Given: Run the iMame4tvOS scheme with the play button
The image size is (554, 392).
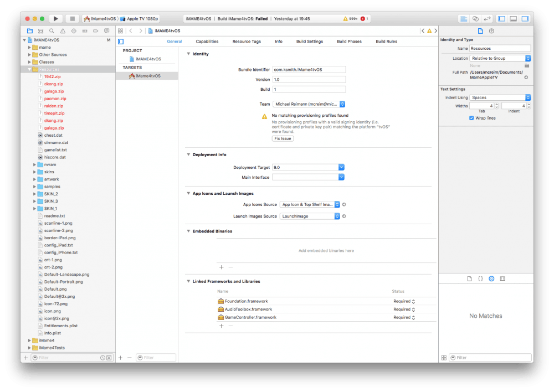Looking at the screenshot, I should 55,18.
